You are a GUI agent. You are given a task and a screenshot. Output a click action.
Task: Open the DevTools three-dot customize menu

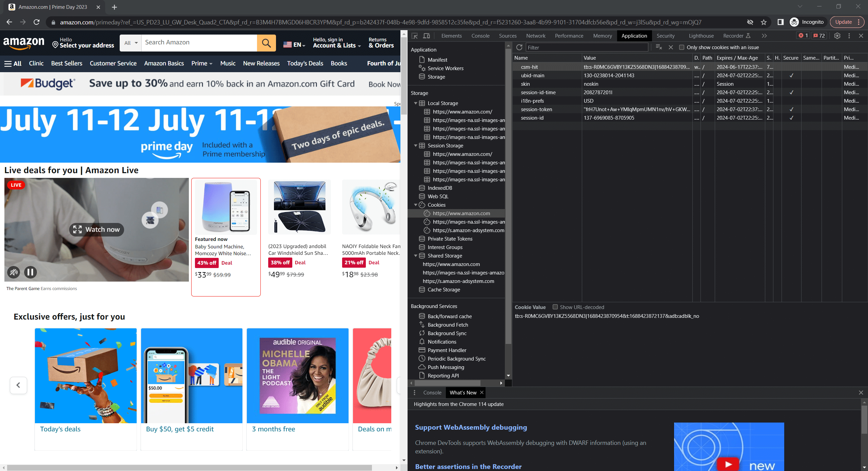tap(849, 36)
